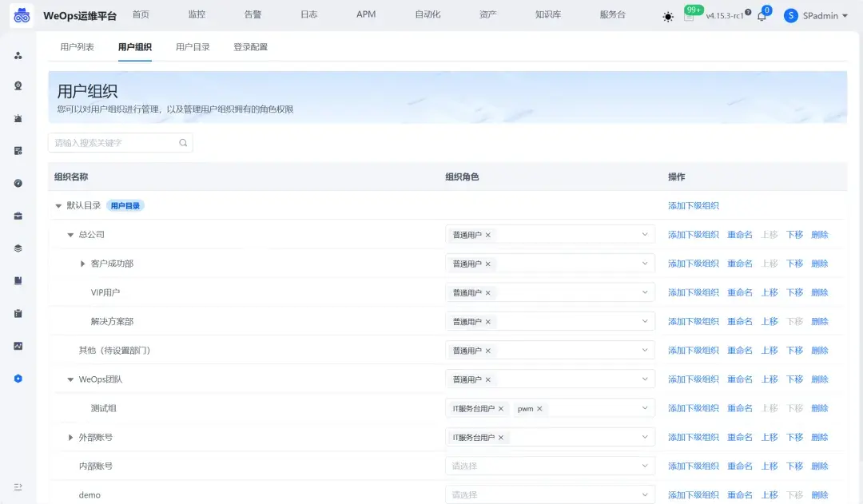Open the 99+ messages list icon
This screenshot has height=504, width=863.
[x=689, y=17]
